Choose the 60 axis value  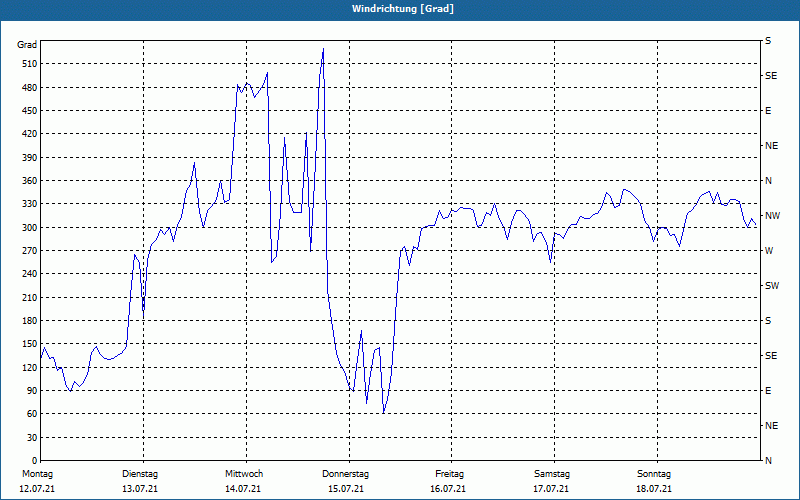click(x=32, y=414)
